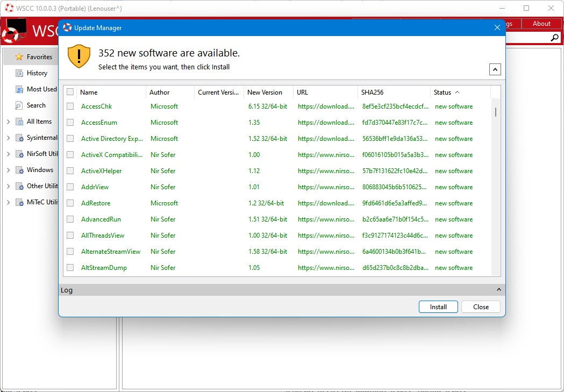
Task: Click the ActiveXHelper name
Action: (102, 171)
